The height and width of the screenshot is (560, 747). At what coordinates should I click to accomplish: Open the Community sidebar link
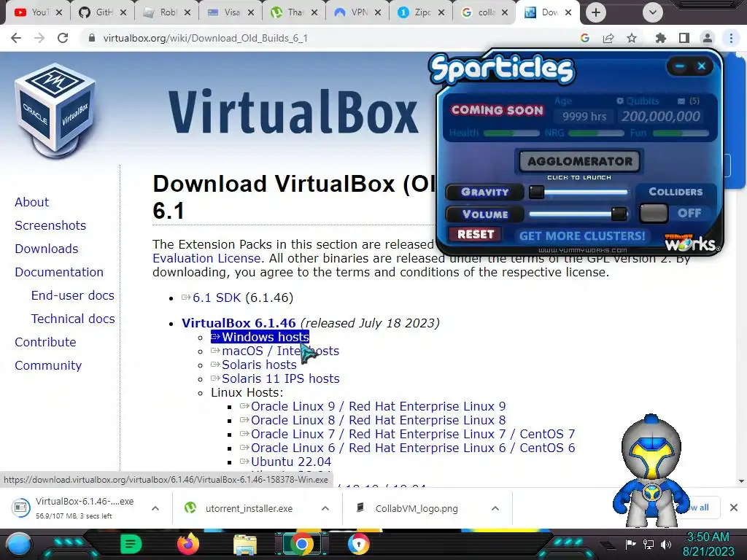tap(48, 365)
